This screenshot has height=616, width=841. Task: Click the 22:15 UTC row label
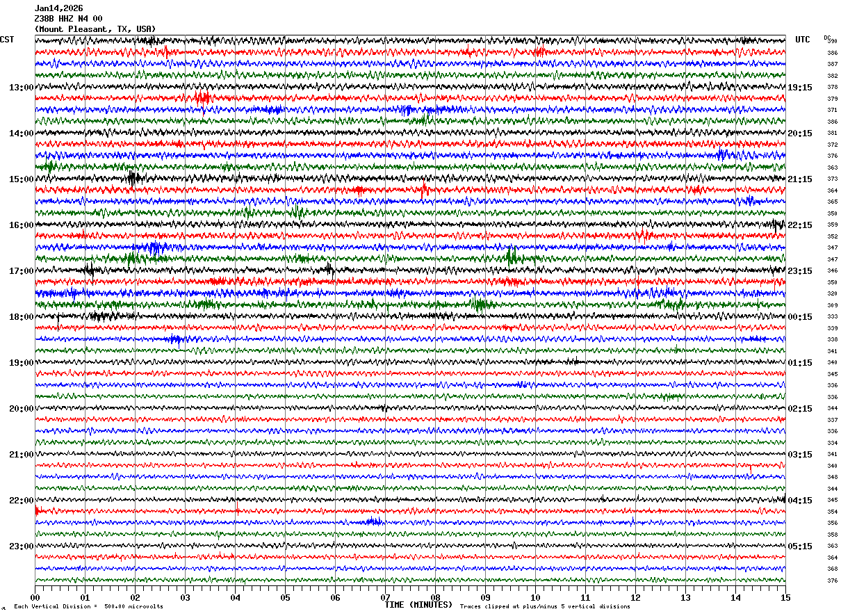click(800, 225)
